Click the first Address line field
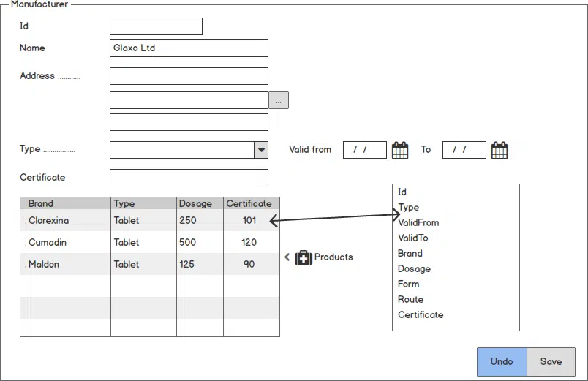The height and width of the screenshot is (381, 588). click(x=189, y=76)
